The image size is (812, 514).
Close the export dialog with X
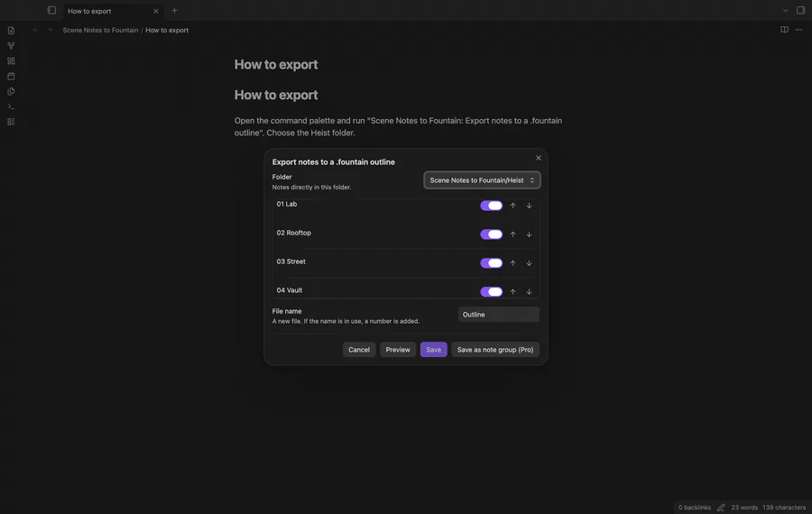[x=538, y=158]
